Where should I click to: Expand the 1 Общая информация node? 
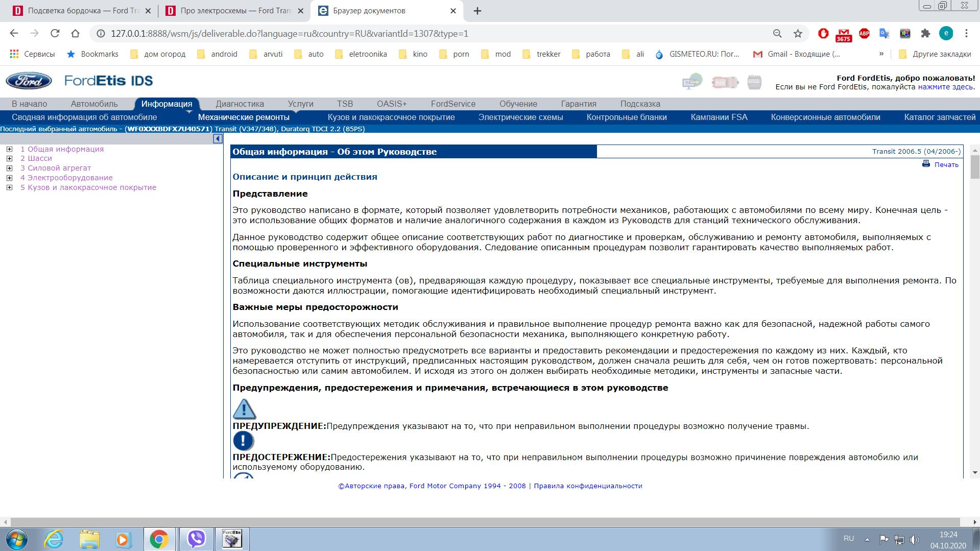[x=9, y=149]
